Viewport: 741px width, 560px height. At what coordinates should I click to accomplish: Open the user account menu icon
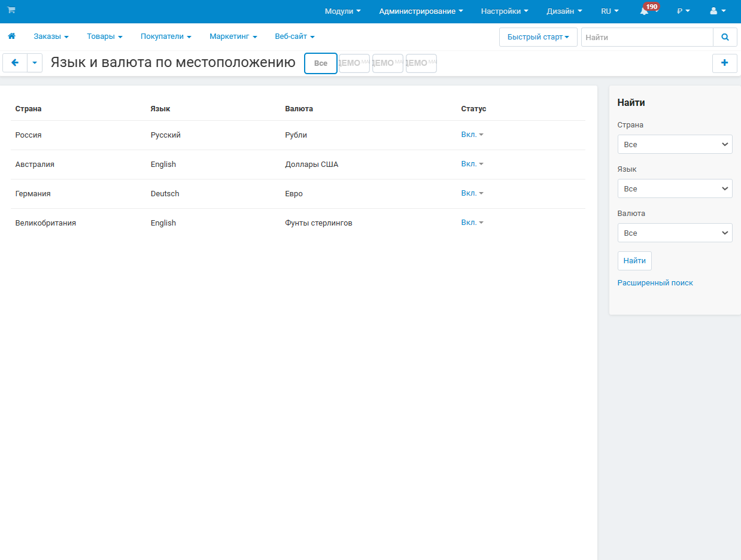tap(717, 11)
